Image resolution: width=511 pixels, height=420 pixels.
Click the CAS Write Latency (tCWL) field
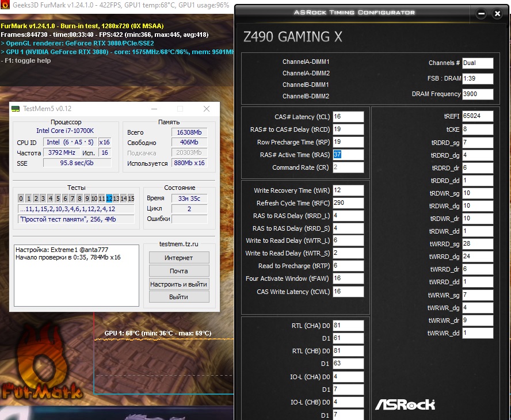coord(348,292)
